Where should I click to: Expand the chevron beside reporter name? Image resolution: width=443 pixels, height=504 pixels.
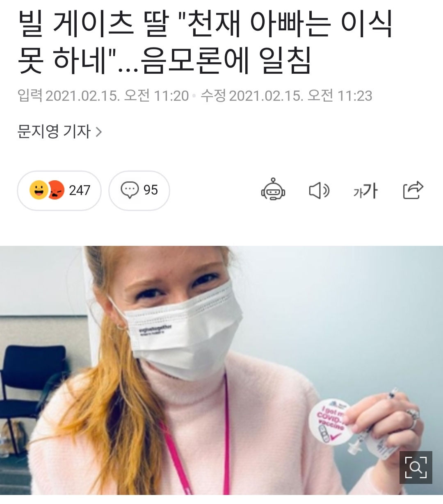click(98, 132)
